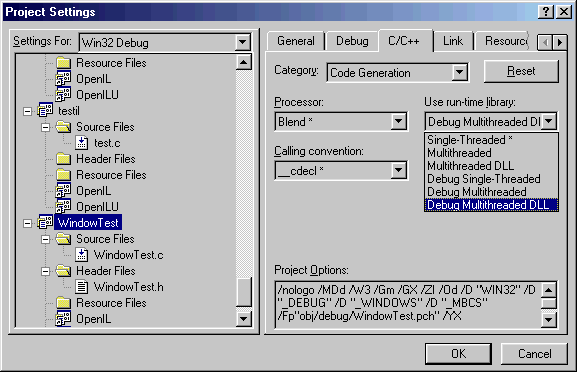577x372 pixels.
Task: Collapse Header Files under WindowTest
Action: coord(45,271)
